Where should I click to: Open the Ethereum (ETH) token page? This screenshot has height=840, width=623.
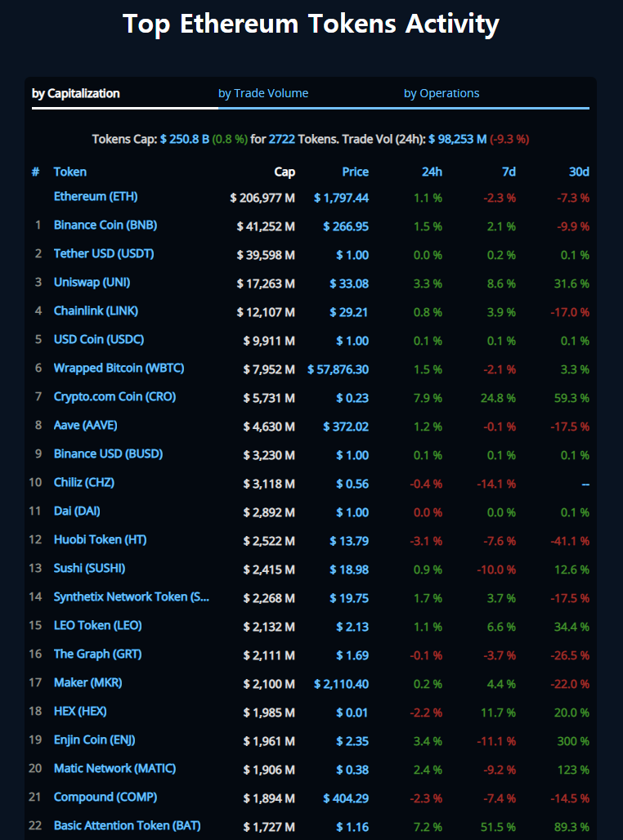coord(96,197)
